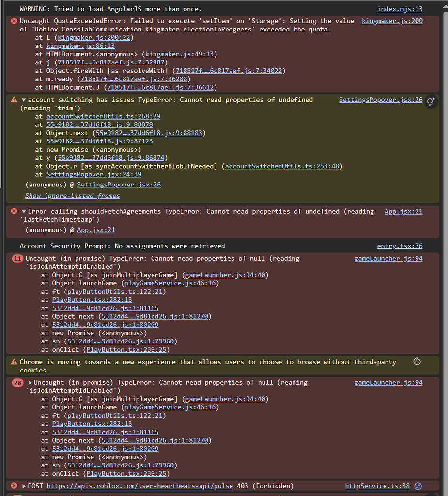Screen dimensions: 448x496
Task: Open index.mjs:13 from the AngularJS warning
Action: (x=401, y=8)
